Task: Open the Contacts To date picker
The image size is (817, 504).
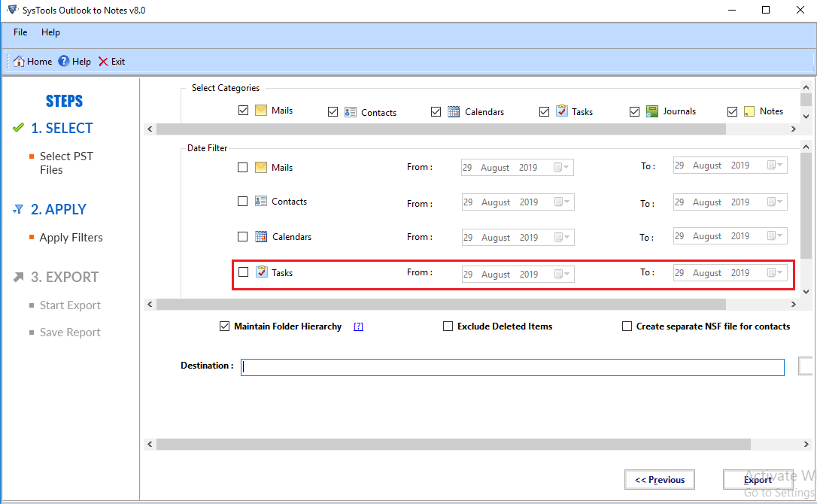Action: (776, 202)
